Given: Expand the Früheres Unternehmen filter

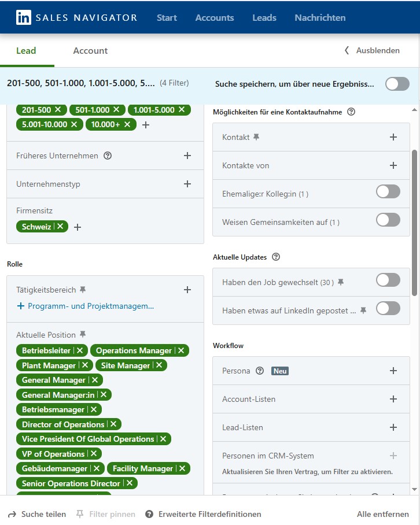Looking at the screenshot, I should [187, 156].
